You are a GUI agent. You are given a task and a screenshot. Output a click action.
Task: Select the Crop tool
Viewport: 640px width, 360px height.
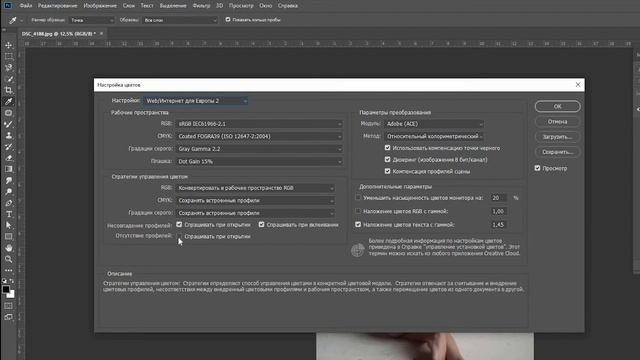(9, 90)
